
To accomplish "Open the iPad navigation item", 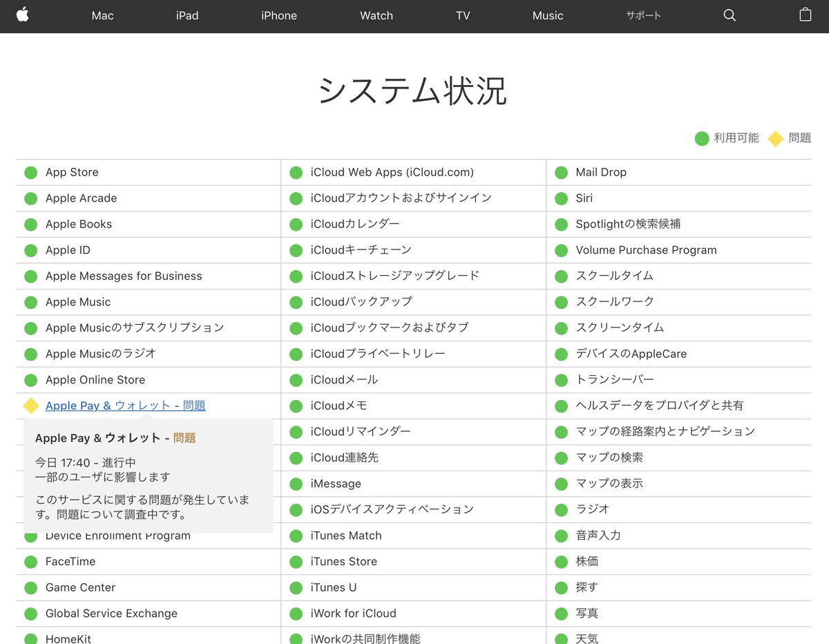I will pyautogui.click(x=187, y=15).
